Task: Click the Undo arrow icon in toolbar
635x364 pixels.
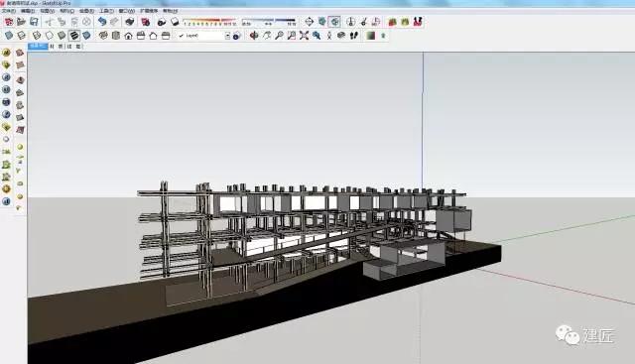Action: pyautogui.click(x=102, y=22)
